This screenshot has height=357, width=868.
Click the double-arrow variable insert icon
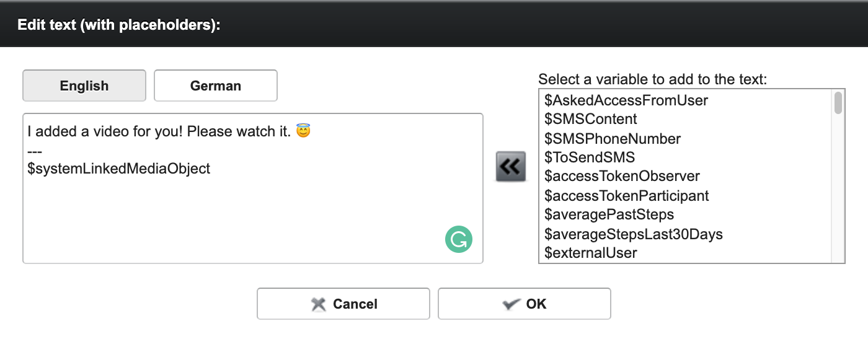pyautogui.click(x=510, y=165)
